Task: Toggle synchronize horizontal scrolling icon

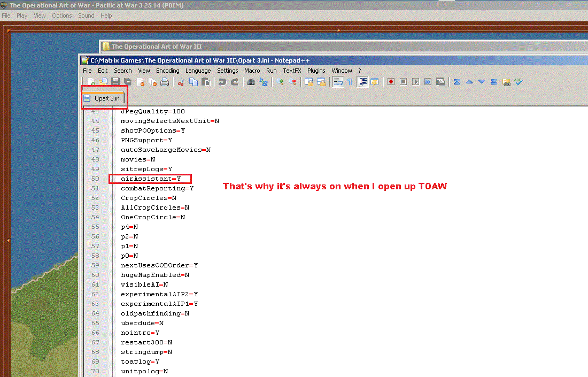Action: [321, 82]
